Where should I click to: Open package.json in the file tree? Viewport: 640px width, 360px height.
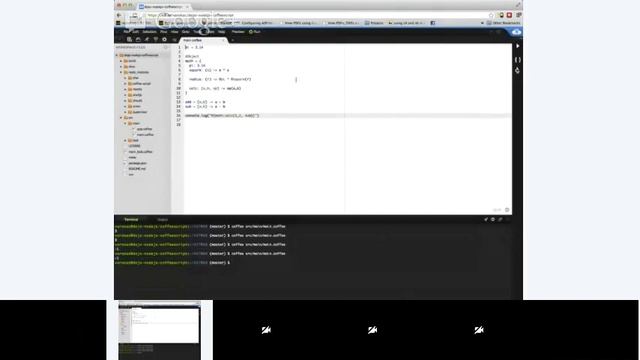(x=138, y=163)
